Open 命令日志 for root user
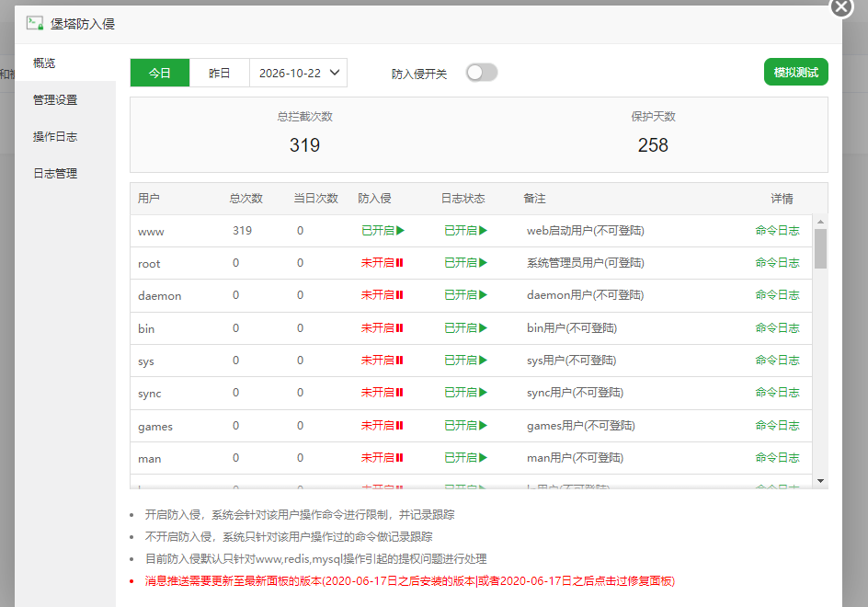Viewport: 868px width, 607px height. point(777,262)
